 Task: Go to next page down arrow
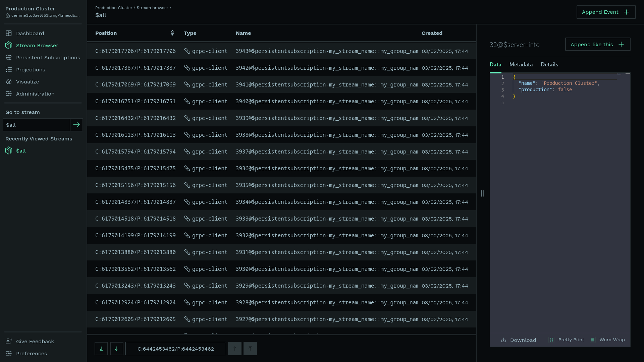pos(117,349)
